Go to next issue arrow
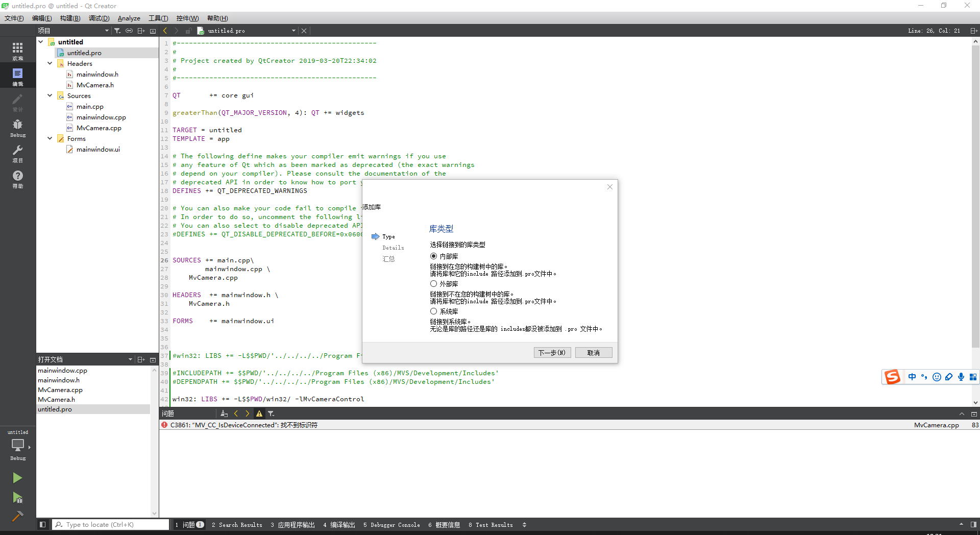 [248, 414]
